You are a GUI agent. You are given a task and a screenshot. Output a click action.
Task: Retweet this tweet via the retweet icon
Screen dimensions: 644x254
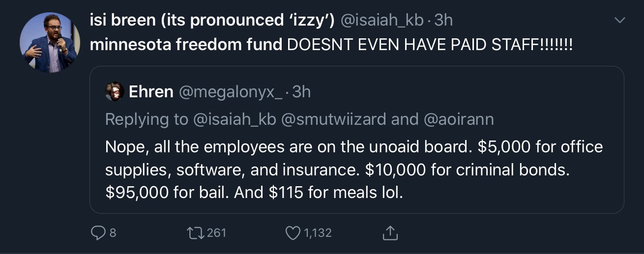pos(196,232)
